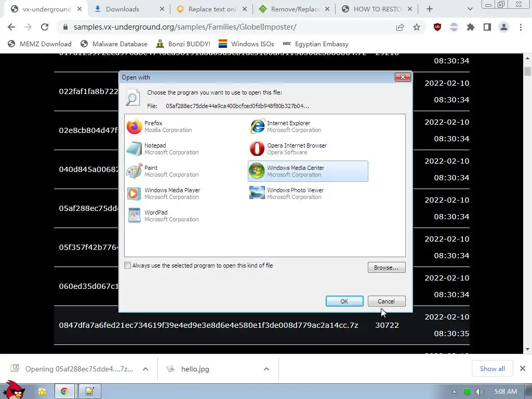Open the Bonzi BUDDY! bookmark

[183, 44]
